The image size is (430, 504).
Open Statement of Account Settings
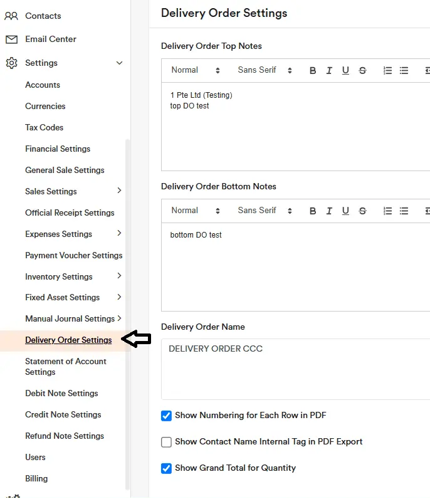coord(66,367)
